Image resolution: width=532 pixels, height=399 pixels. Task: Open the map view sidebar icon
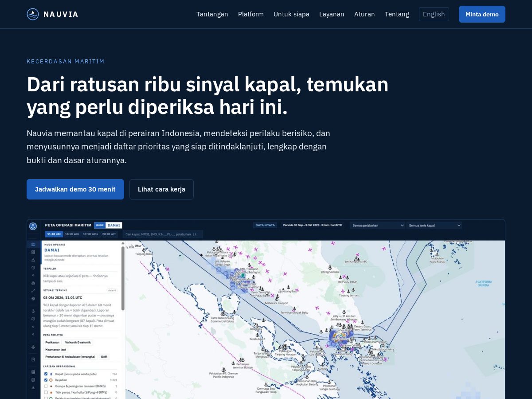(x=33, y=244)
